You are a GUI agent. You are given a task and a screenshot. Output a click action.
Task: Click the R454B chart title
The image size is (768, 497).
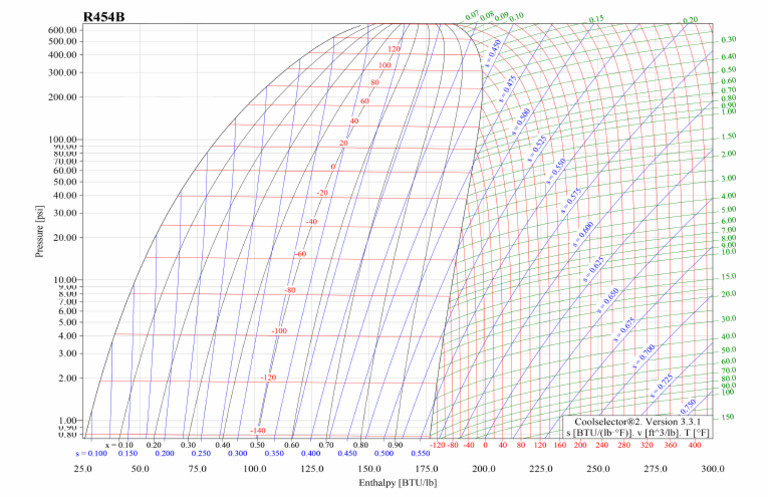104,17
